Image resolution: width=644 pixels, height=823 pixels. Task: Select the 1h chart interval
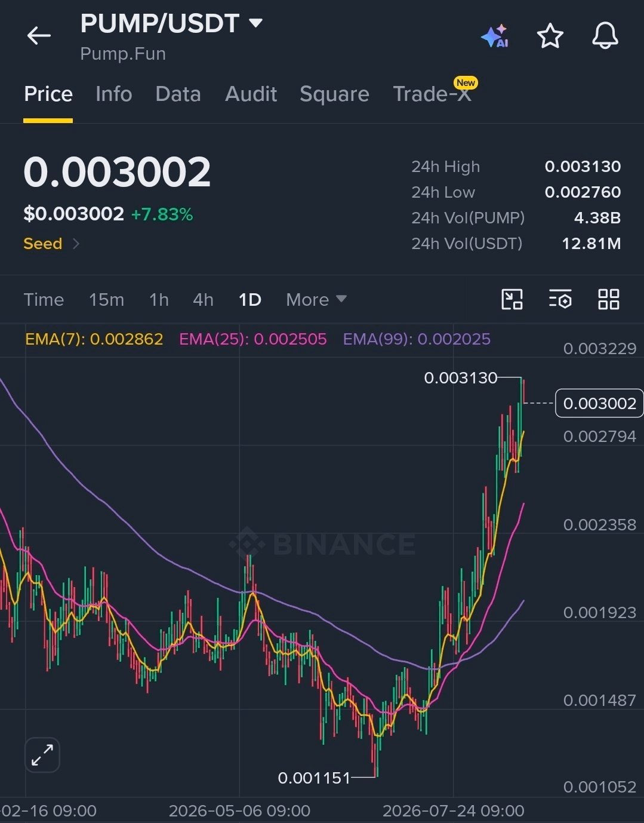click(159, 299)
